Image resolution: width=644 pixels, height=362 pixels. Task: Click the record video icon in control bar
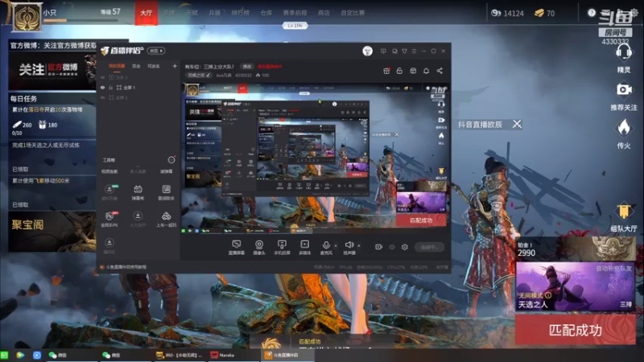(x=378, y=247)
